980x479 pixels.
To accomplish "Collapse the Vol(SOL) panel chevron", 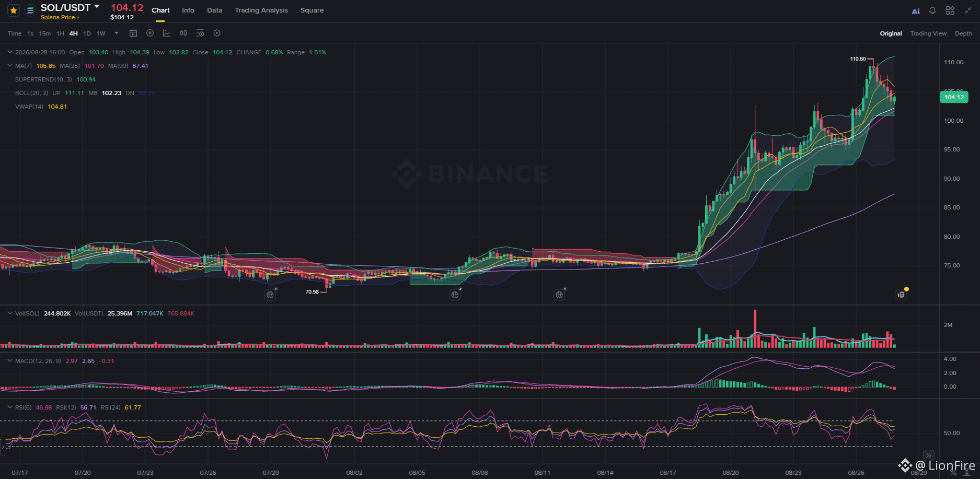I will (9, 313).
